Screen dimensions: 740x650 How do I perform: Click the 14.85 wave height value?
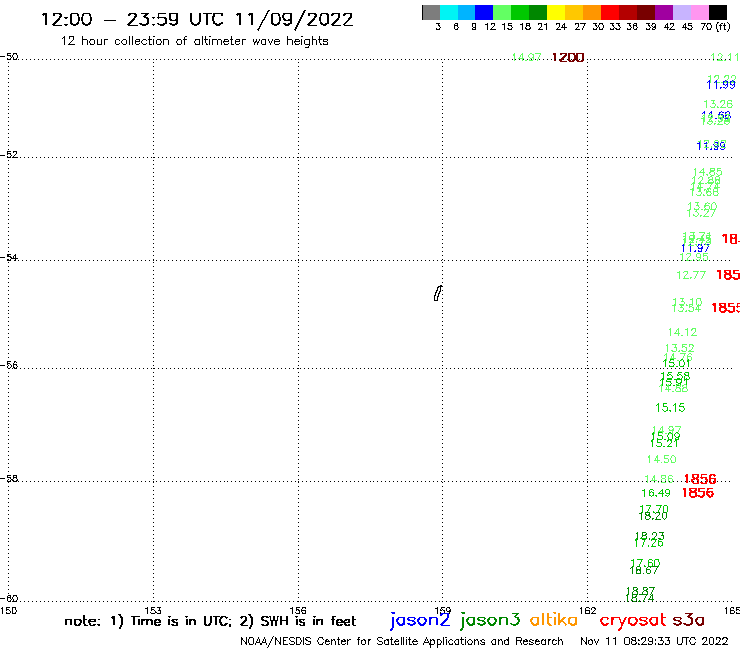[x=707, y=172]
